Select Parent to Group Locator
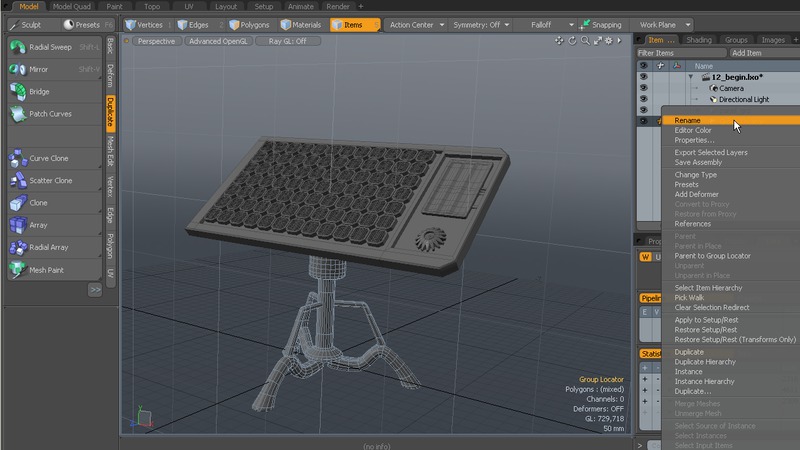Image resolution: width=800 pixels, height=450 pixels. pyautogui.click(x=712, y=256)
